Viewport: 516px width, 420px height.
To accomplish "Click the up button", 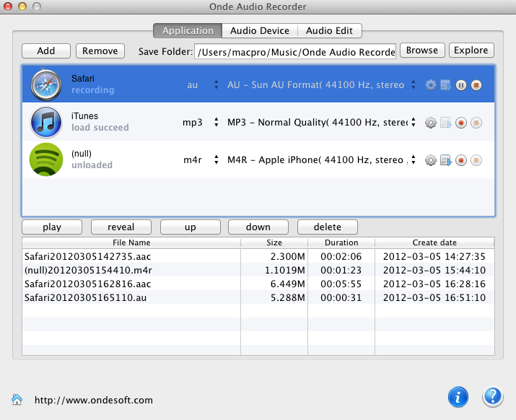I will click(x=191, y=227).
